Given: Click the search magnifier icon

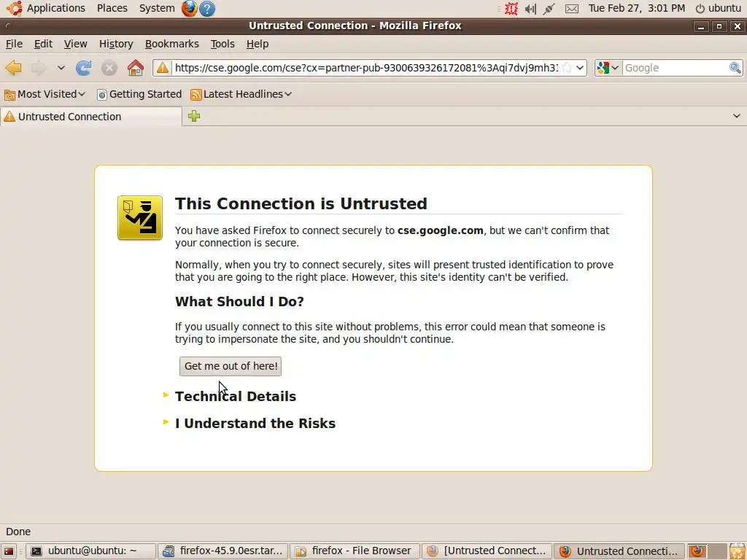Looking at the screenshot, I should click(x=735, y=68).
